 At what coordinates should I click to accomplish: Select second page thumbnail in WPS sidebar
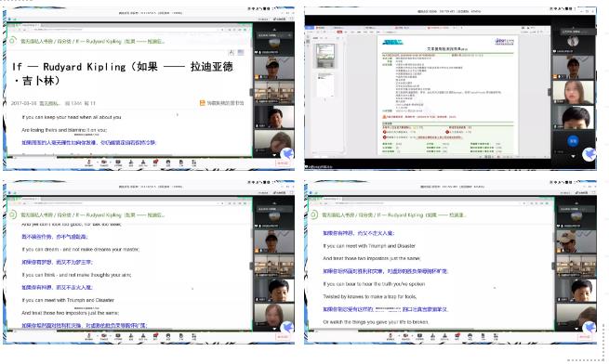coord(324,84)
